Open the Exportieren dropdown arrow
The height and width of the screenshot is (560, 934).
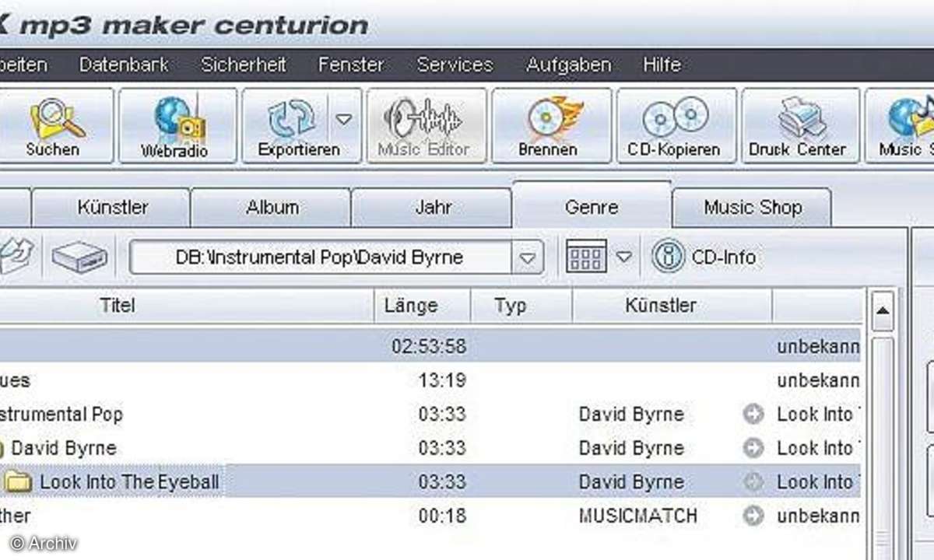tap(344, 120)
